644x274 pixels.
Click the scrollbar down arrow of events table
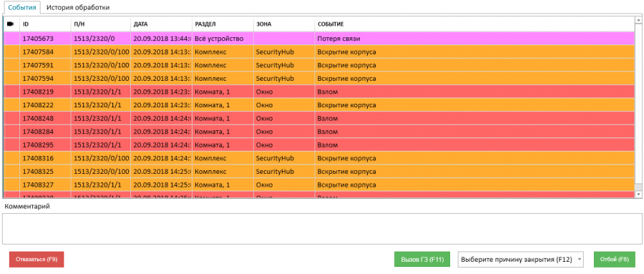coord(639,193)
